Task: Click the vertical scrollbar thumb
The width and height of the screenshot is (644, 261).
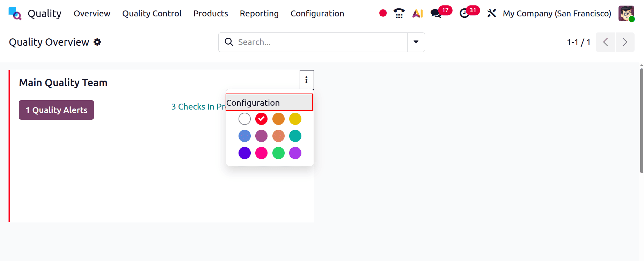Action: coord(642,120)
